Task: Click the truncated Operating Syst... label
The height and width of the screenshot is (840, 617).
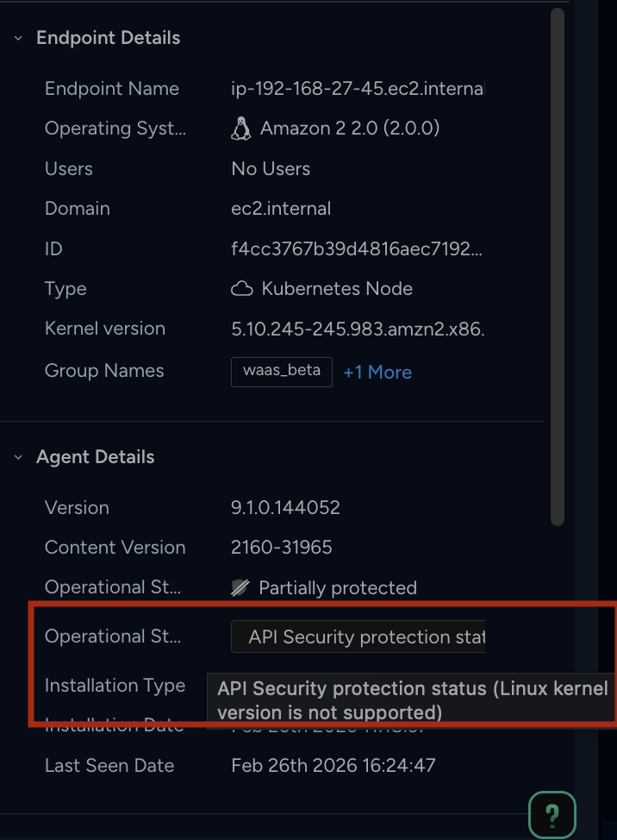Action: (115, 129)
